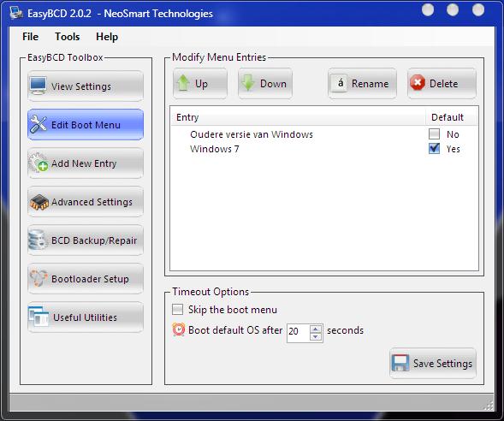Move the entry Down with the green arrow
Image resolution: width=504 pixels, height=421 pixels.
tap(265, 84)
